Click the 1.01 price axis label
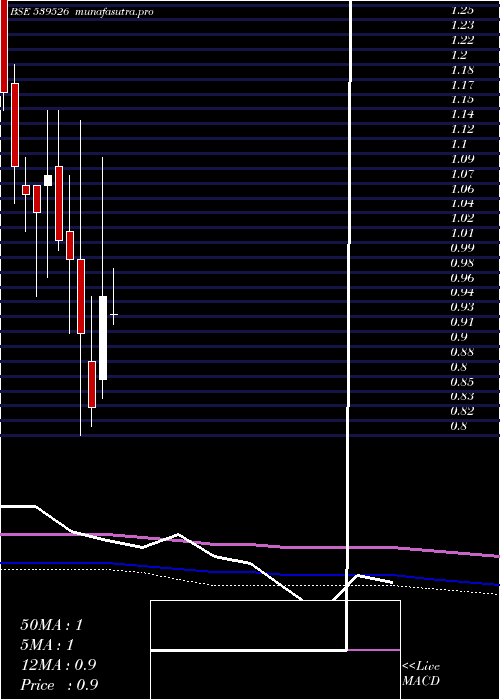This screenshot has height=700, width=500. [462, 233]
